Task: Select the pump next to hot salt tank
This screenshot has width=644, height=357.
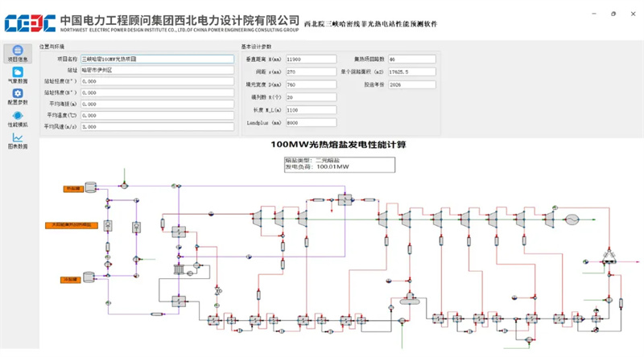Action: (125, 186)
